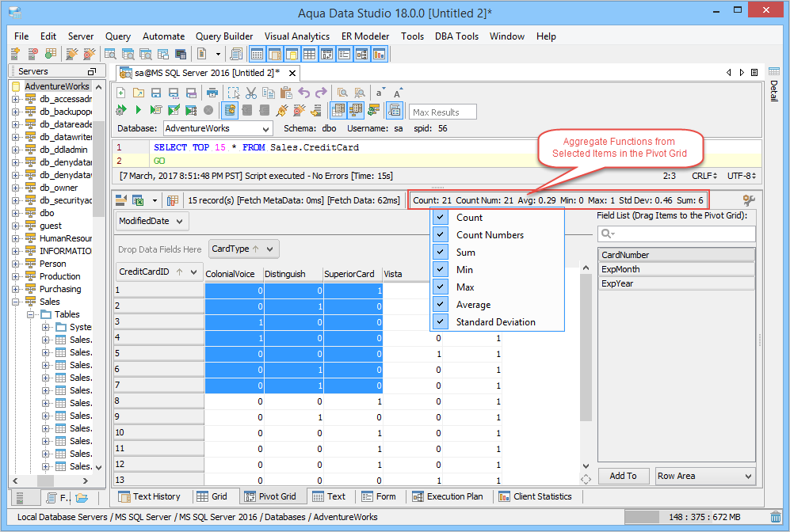Open memory trash can icon in status bar

776,516
